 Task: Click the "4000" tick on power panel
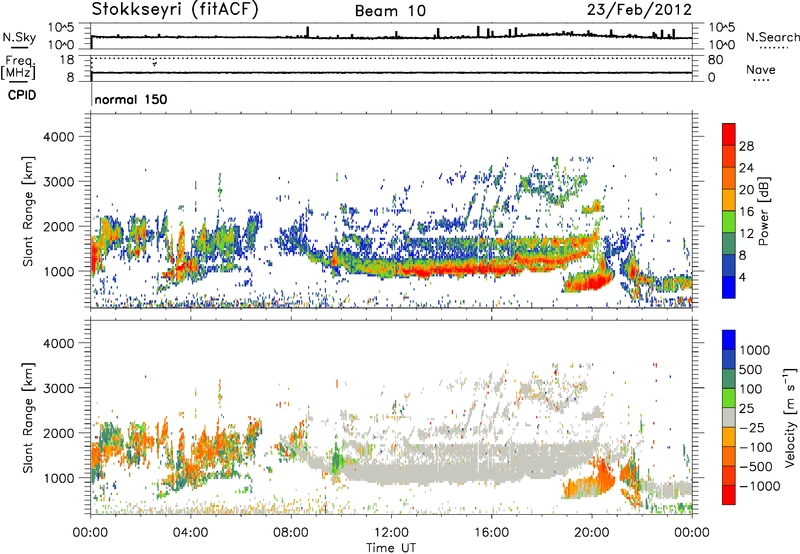58,137
